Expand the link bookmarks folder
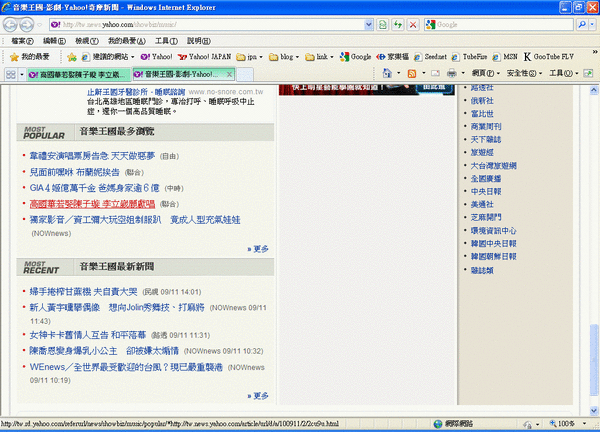 pos(320,57)
